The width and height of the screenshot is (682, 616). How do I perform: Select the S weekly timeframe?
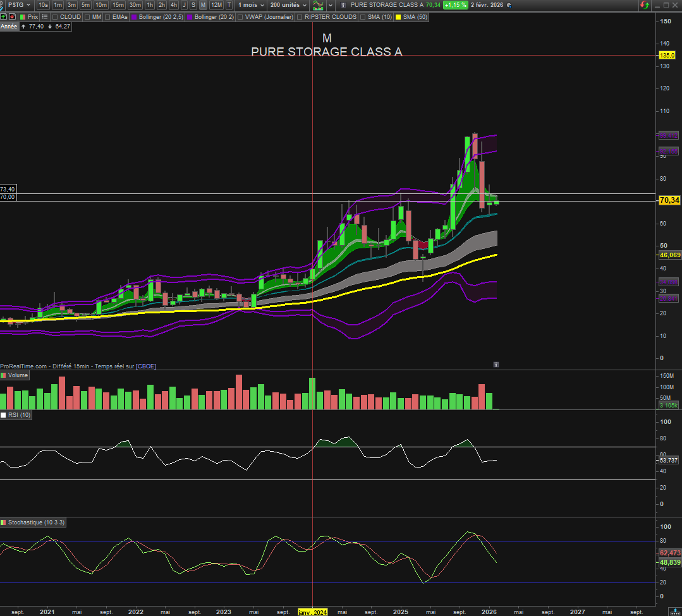[x=193, y=5]
